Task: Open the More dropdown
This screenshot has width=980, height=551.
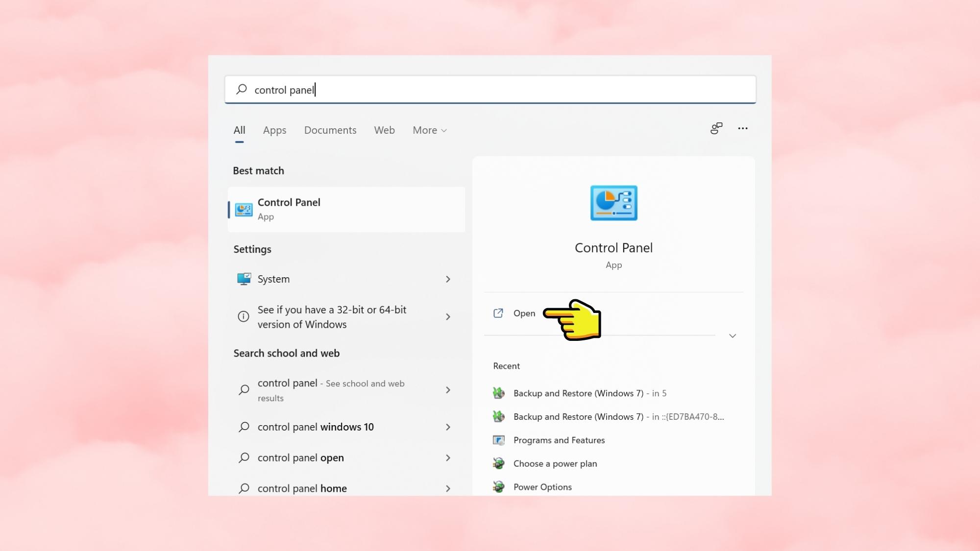Action: click(430, 130)
